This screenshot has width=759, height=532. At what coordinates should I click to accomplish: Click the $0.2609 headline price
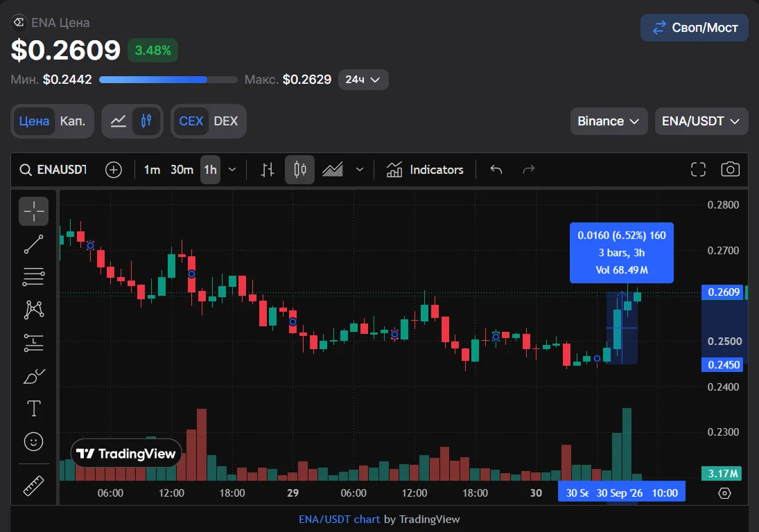pos(65,51)
